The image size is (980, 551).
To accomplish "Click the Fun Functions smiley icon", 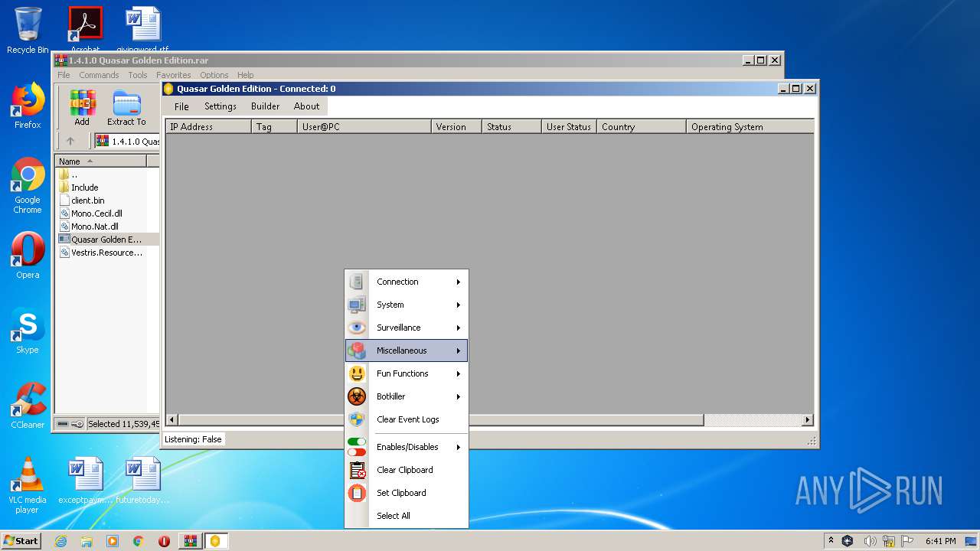I will pos(357,373).
